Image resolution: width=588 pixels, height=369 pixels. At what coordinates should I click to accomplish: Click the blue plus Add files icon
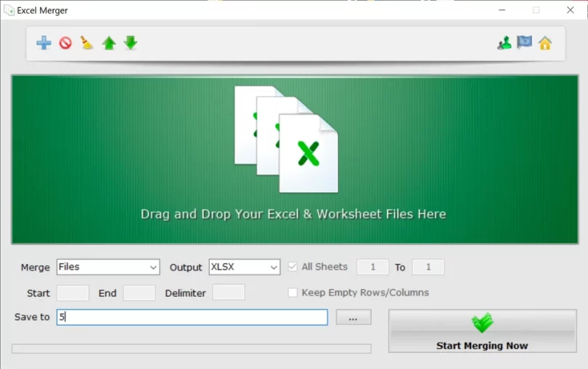coord(44,43)
